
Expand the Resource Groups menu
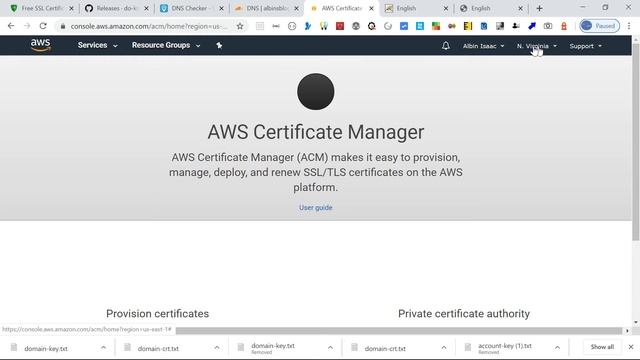point(166,45)
